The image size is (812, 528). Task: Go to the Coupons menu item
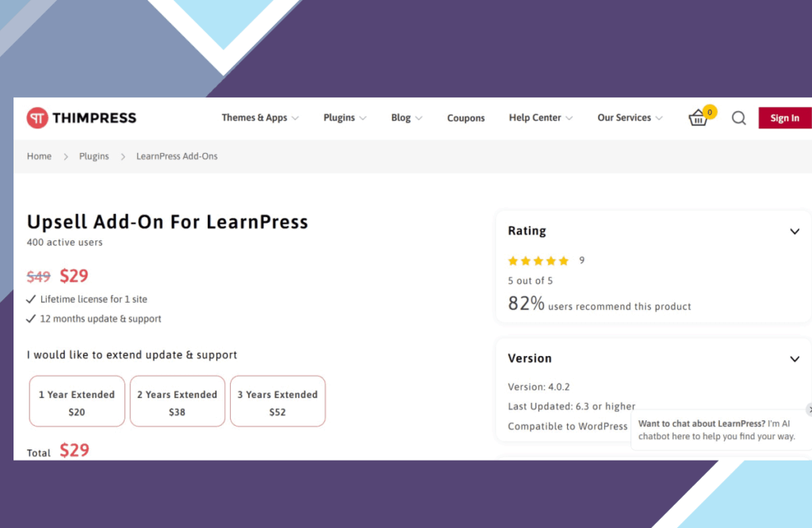pos(465,118)
